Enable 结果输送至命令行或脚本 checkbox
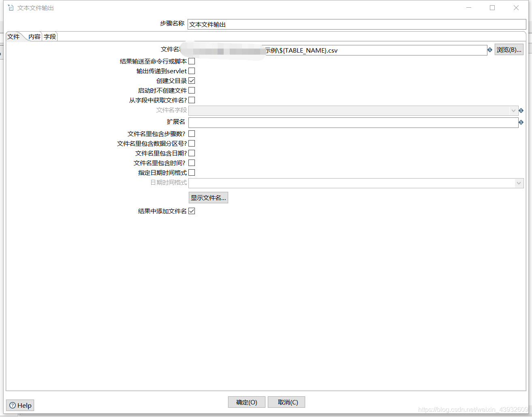The image size is (532, 417). (192, 61)
